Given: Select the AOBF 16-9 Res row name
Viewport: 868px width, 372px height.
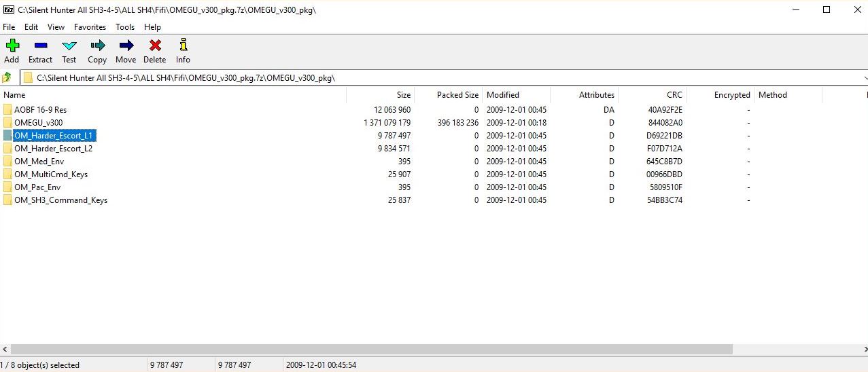Looking at the screenshot, I should coord(40,109).
